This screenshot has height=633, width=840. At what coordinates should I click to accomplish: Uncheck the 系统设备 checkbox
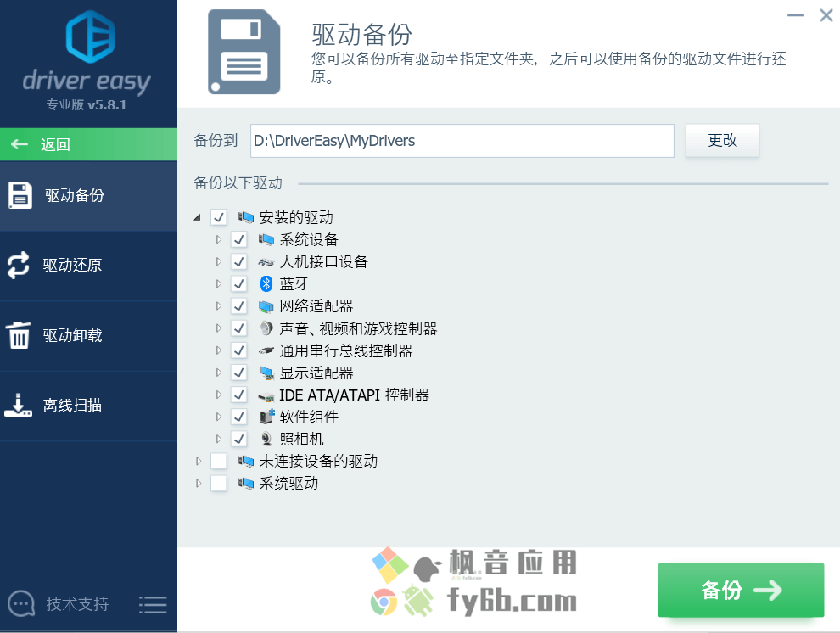[239, 239]
